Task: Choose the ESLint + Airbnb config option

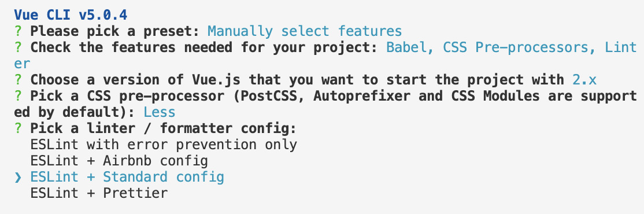Action: tap(119, 161)
